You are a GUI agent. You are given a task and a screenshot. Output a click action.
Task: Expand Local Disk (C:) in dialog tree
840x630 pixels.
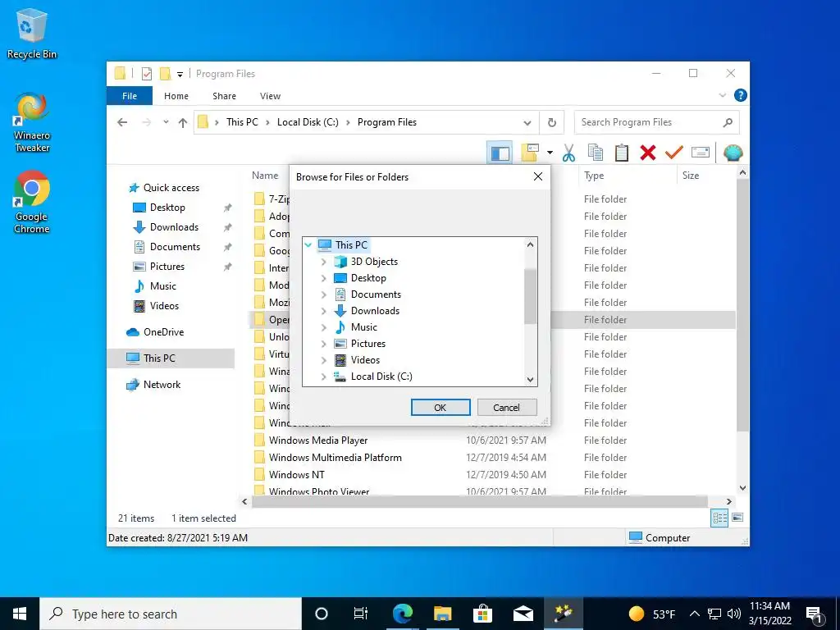click(x=323, y=377)
